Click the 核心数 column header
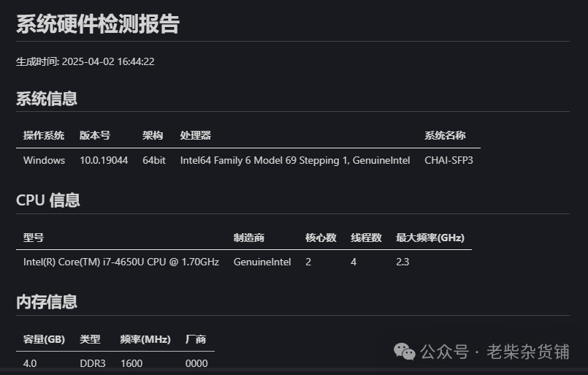 pos(321,238)
